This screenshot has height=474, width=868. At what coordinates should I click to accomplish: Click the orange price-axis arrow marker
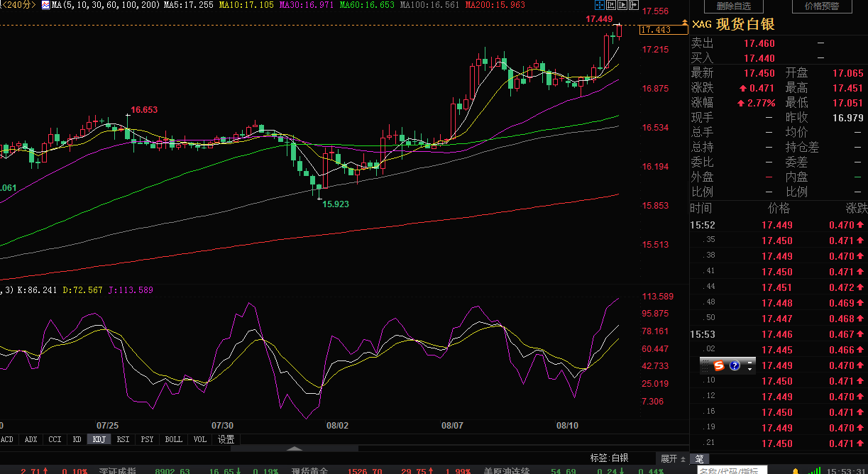(x=685, y=23)
